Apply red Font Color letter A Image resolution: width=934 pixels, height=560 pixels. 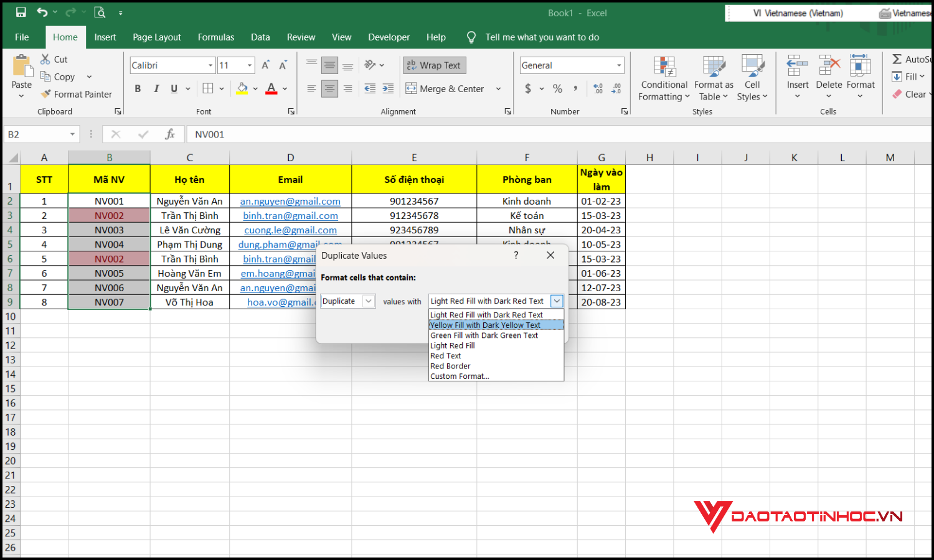point(271,88)
